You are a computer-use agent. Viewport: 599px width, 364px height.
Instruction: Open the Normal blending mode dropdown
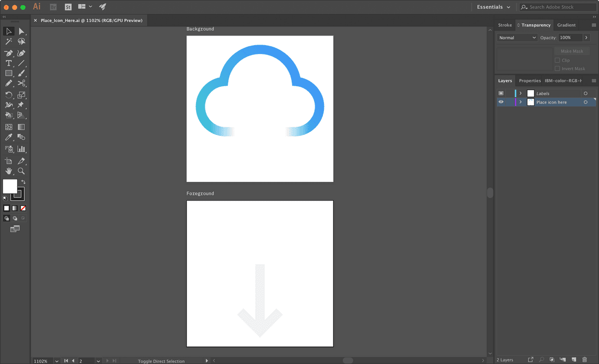point(516,37)
